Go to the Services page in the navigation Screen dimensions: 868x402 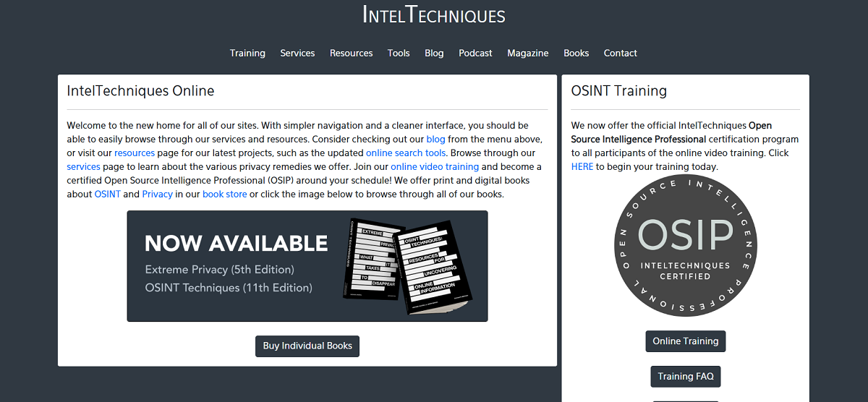pos(297,53)
